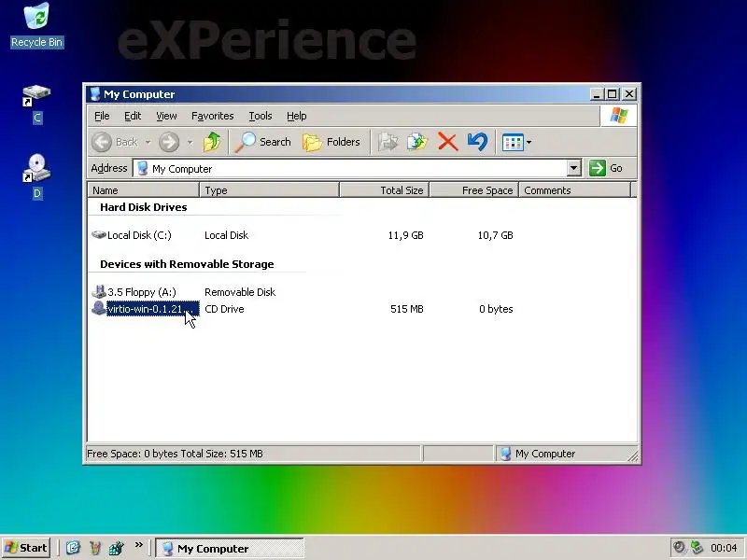
Task: Open the File menu
Action: pyautogui.click(x=102, y=116)
